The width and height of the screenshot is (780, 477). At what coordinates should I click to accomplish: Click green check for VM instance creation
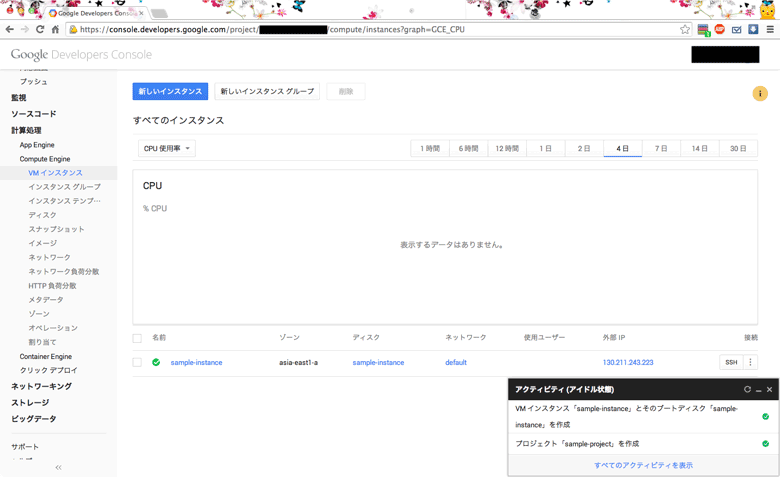(766, 416)
